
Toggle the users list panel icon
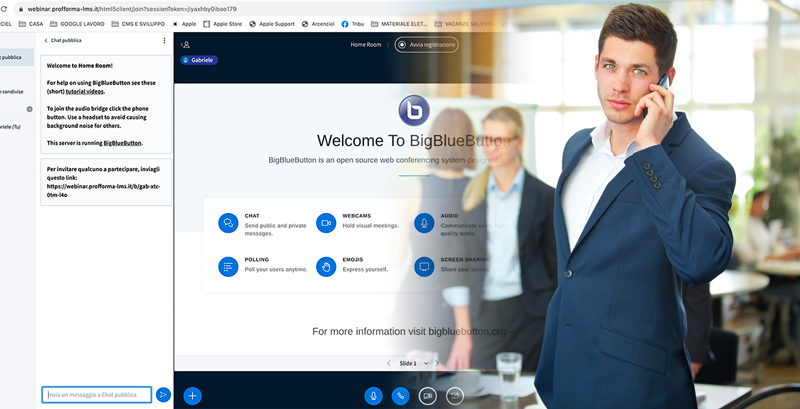click(185, 45)
